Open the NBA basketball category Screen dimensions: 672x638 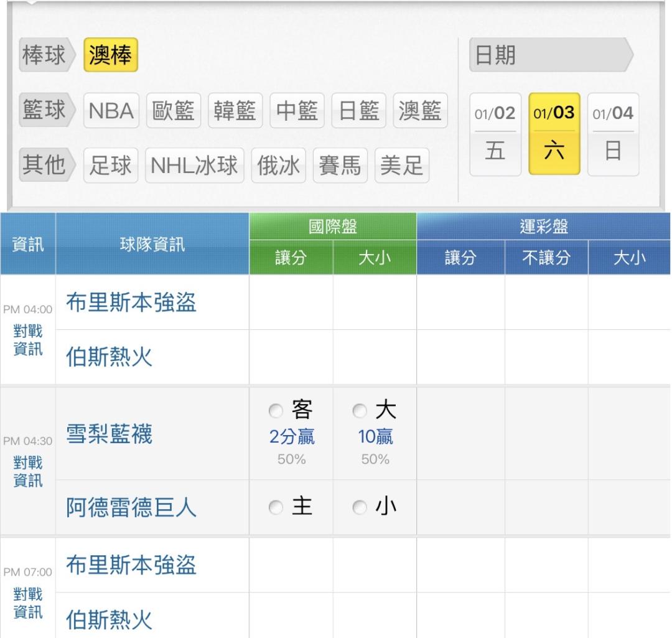click(111, 111)
